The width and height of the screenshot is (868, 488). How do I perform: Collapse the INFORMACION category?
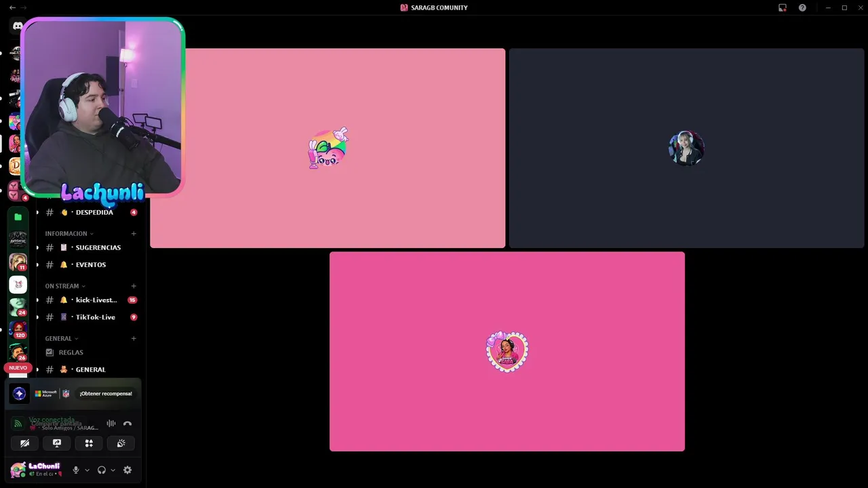coord(69,234)
